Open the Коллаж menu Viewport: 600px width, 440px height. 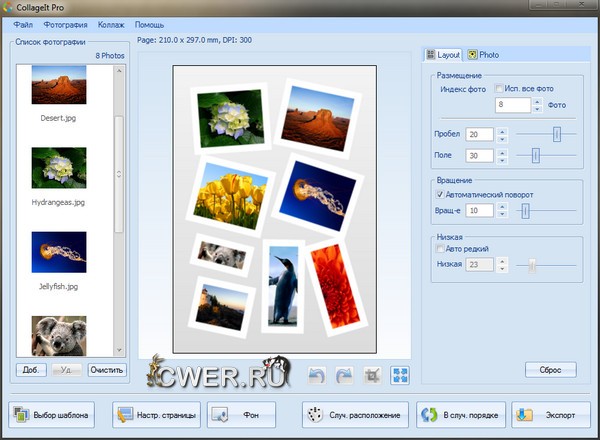pos(111,23)
